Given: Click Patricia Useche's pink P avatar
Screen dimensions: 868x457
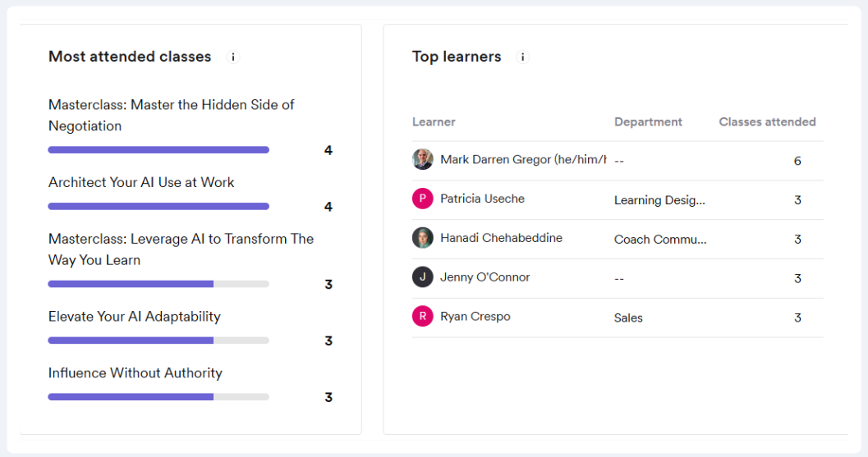Looking at the screenshot, I should [422, 199].
